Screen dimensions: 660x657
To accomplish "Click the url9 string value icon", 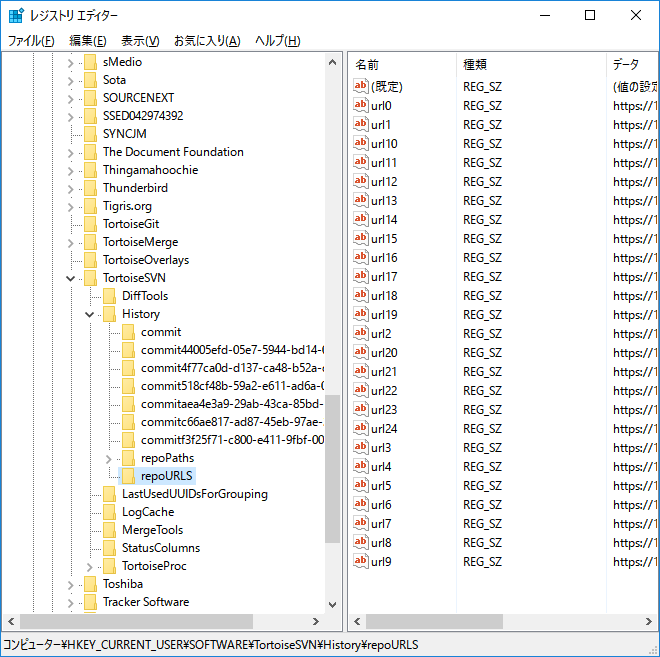I will click(x=360, y=561).
